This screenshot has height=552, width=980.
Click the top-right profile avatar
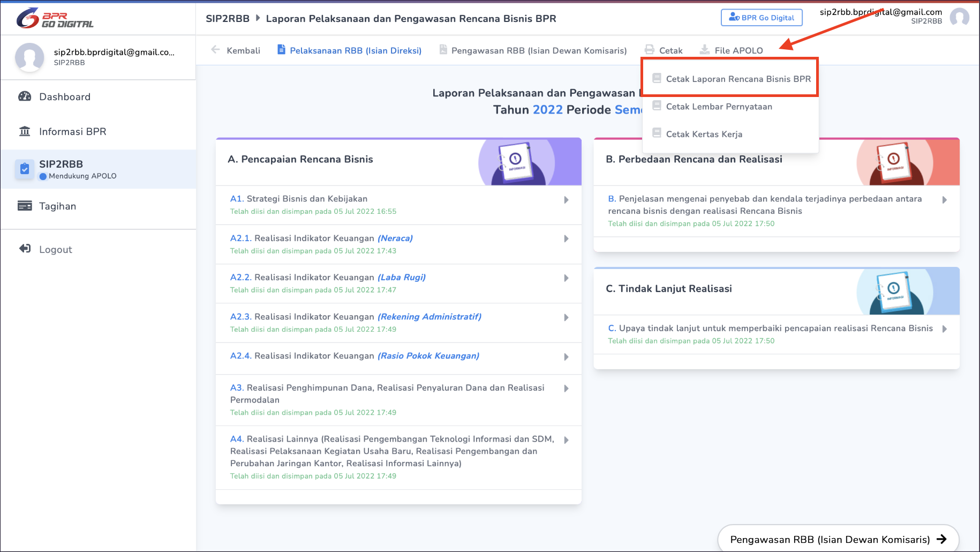(x=959, y=17)
